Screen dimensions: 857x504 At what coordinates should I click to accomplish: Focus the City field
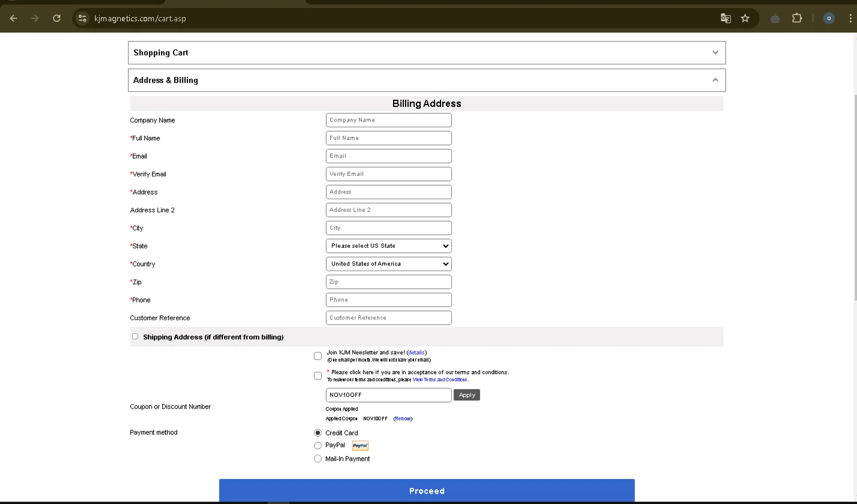pos(389,228)
